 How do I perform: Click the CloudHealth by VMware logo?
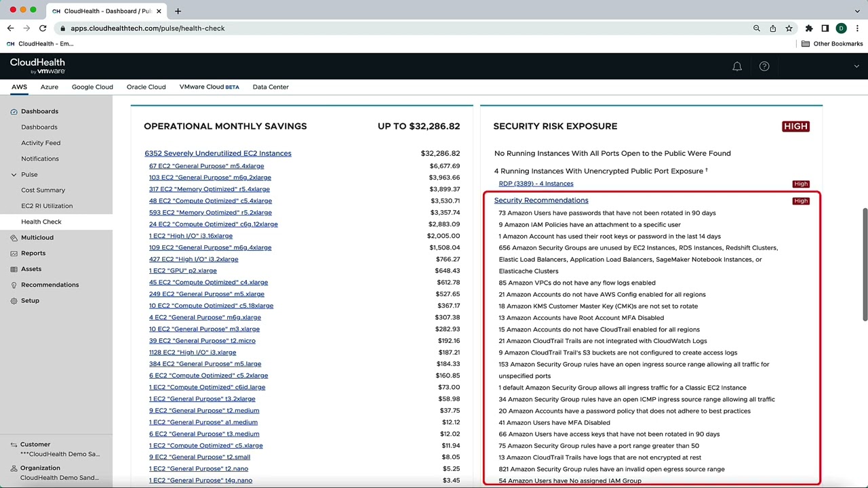(x=37, y=66)
